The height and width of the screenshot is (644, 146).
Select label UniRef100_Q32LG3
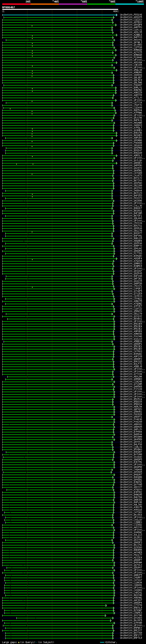click(131, 339)
